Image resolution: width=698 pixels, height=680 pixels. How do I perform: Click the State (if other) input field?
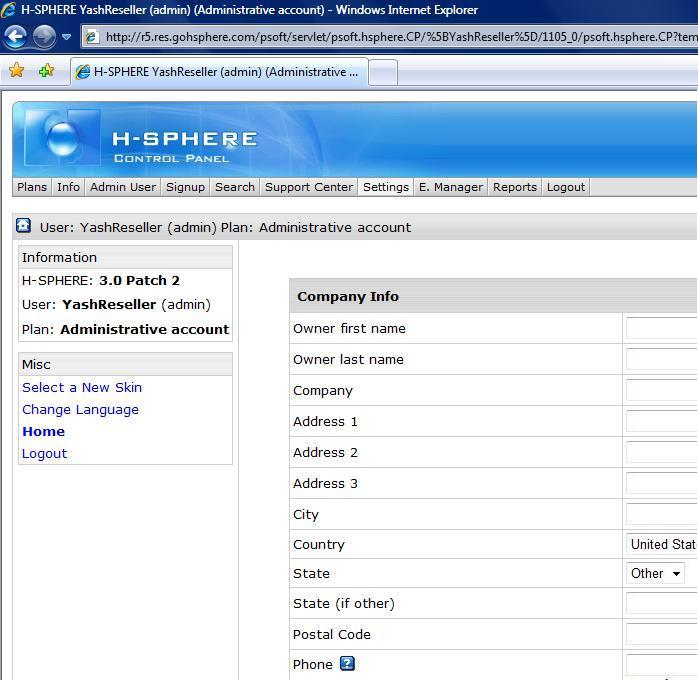click(x=661, y=603)
